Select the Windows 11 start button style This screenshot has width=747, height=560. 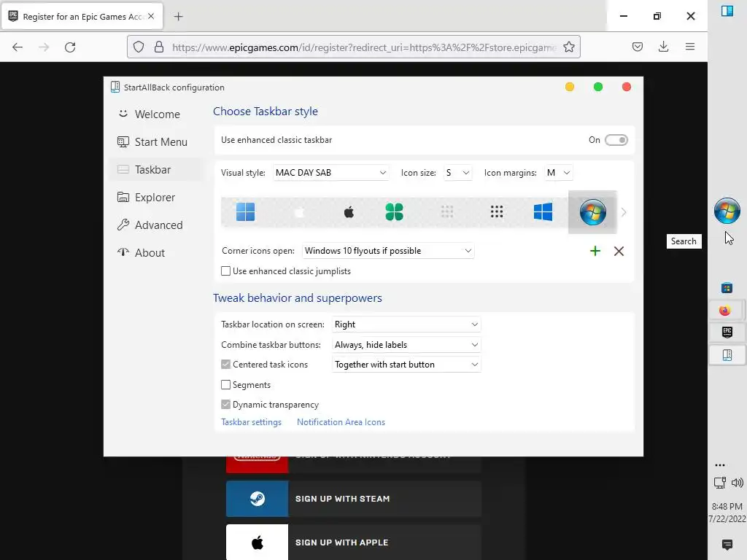tap(245, 212)
